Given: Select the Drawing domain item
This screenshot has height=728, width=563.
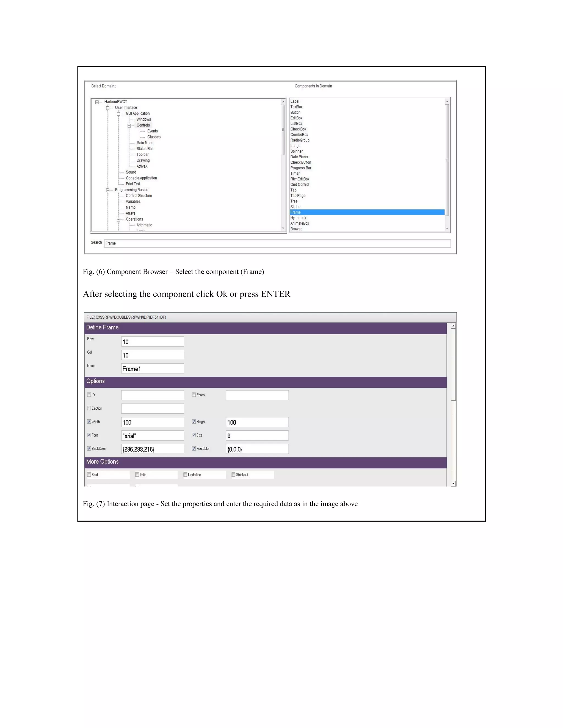Looking at the screenshot, I should click(x=143, y=160).
